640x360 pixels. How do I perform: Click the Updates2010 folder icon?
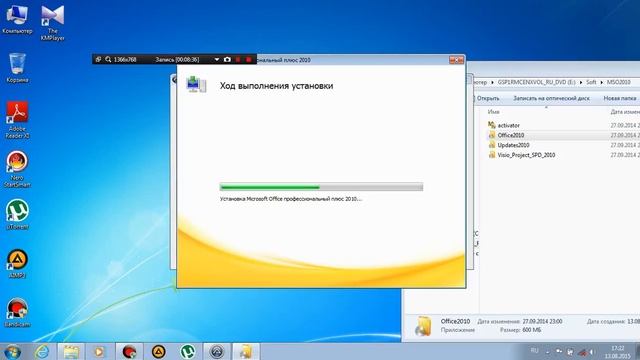(x=492, y=144)
